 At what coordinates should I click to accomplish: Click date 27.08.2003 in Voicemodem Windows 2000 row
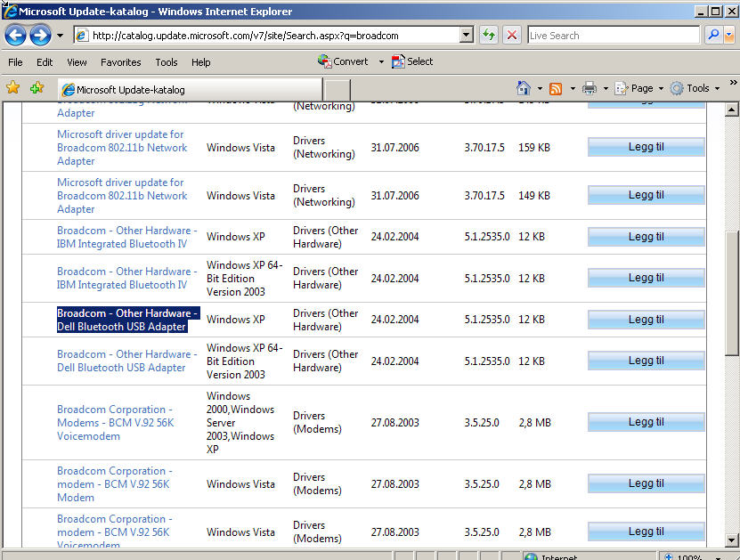click(x=395, y=423)
